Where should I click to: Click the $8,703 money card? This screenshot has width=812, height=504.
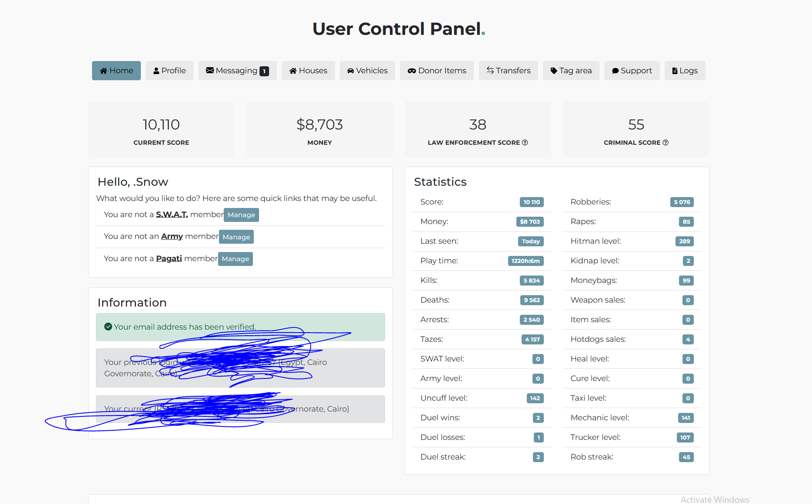pos(320,129)
